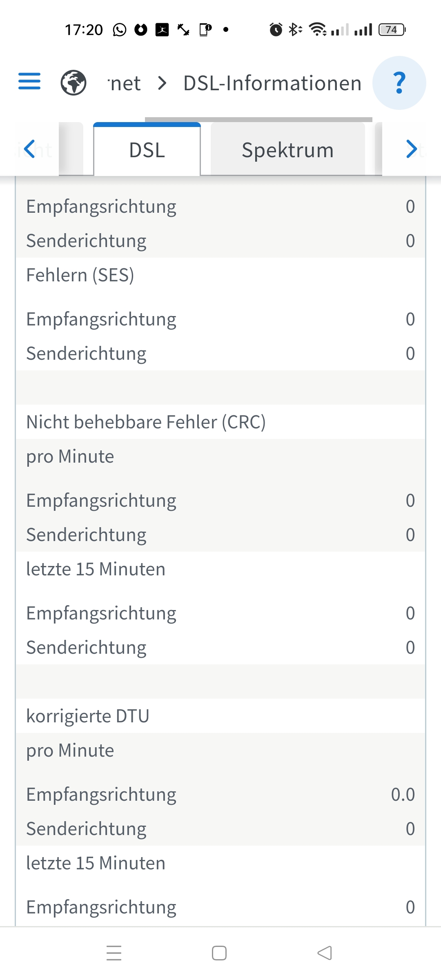Open the hamburger navigation menu
Image resolution: width=441 pixels, height=980 pixels.
click(29, 81)
